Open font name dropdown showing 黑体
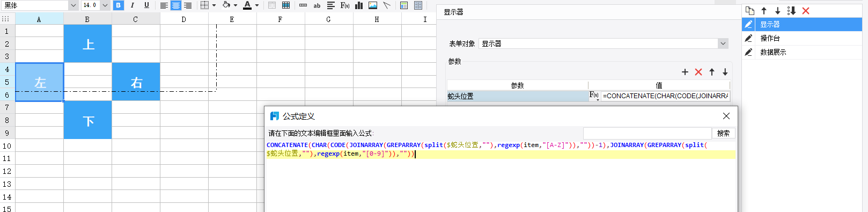The width and height of the screenshot is (868, 212). pyautogui.click(x=73, y=5)
